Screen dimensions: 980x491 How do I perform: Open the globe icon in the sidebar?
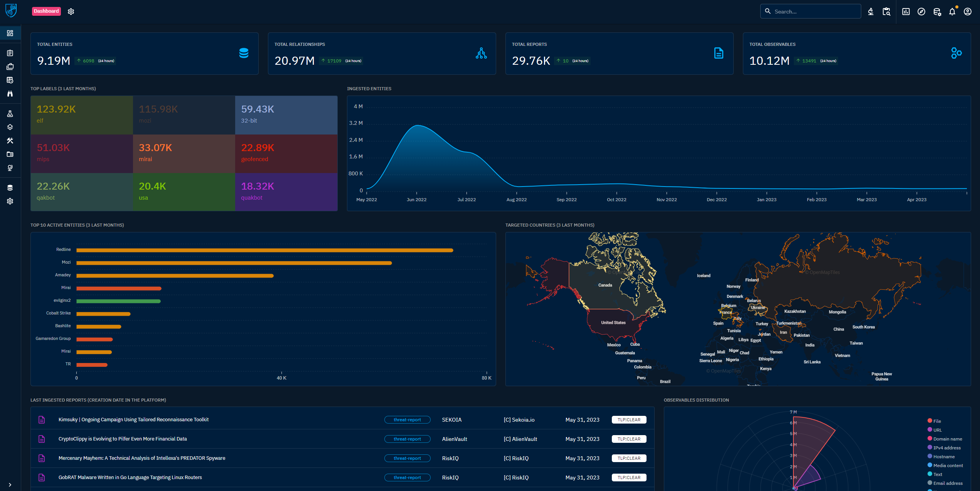10,168
